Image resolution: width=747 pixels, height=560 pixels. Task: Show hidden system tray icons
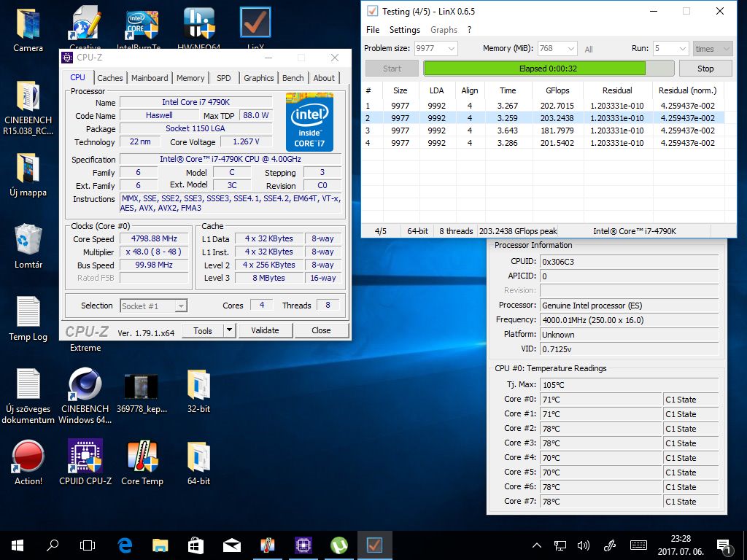536,545
